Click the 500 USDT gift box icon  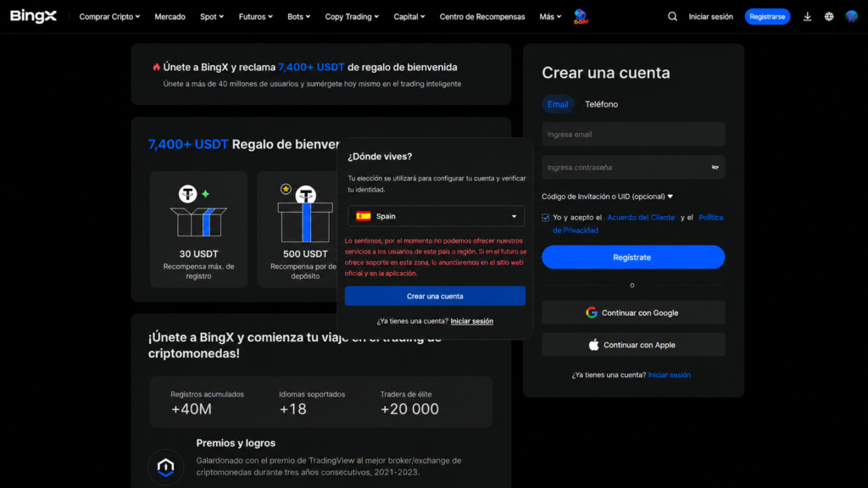point(305,213)
